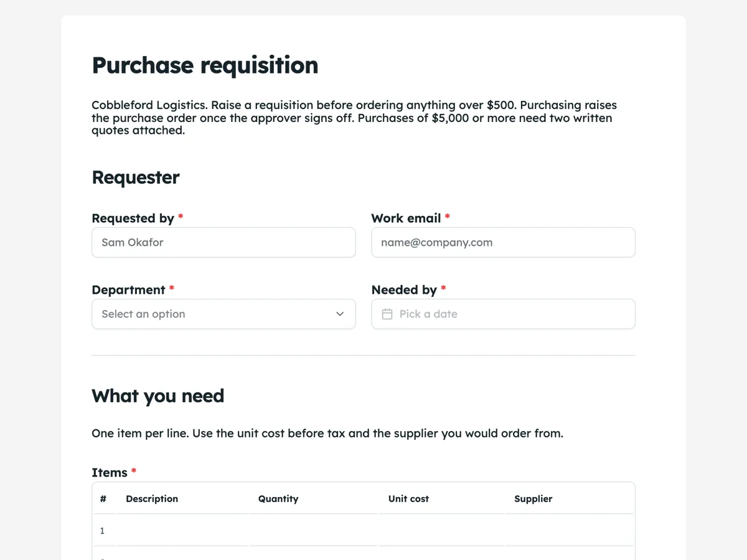
Task: Focus the Requested by name field
Action: point(223,243)
